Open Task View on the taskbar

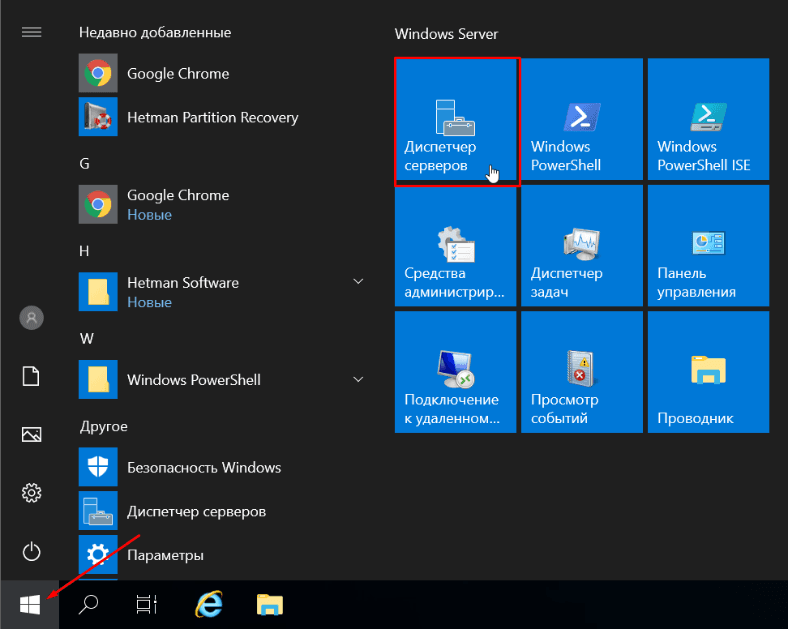(147, 604)
